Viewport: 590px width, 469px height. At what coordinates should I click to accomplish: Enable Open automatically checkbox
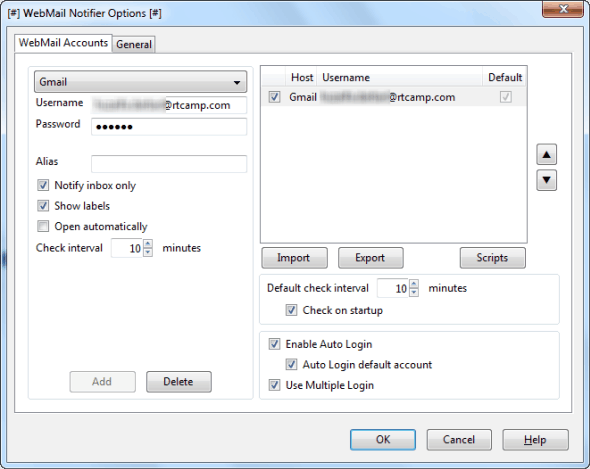(43, 226)
